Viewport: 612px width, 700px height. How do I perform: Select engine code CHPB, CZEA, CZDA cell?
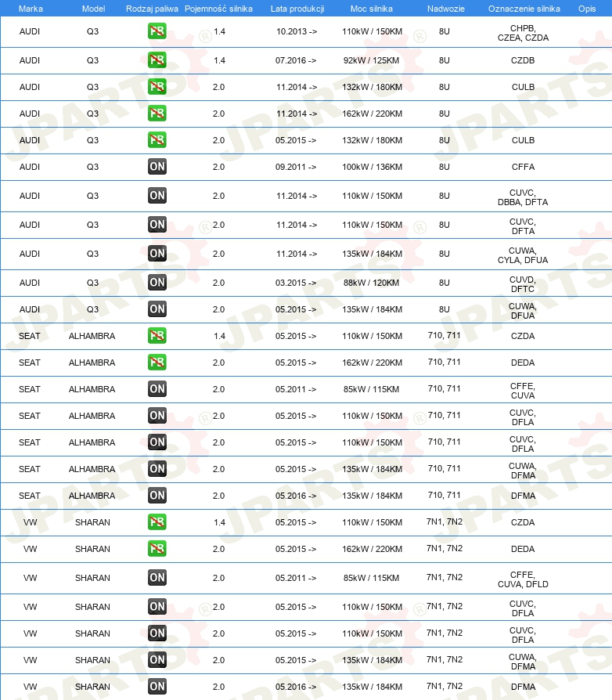tap(523, 33)
